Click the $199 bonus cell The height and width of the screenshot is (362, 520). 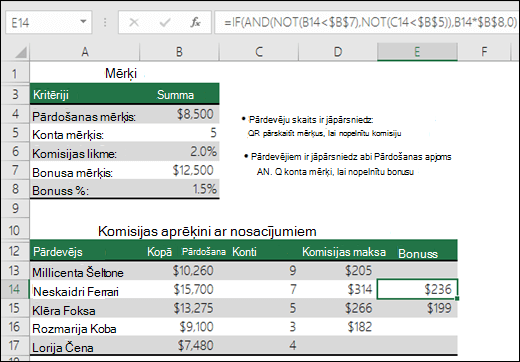click(417, 308)
